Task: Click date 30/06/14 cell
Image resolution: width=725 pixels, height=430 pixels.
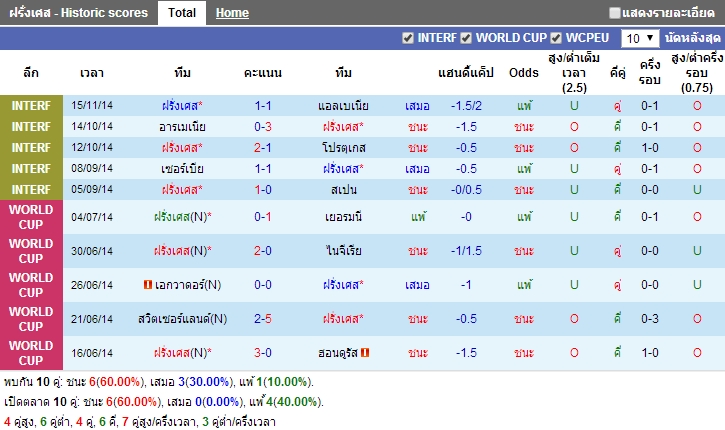Action: pyautogui.click(x=92, y=251)
